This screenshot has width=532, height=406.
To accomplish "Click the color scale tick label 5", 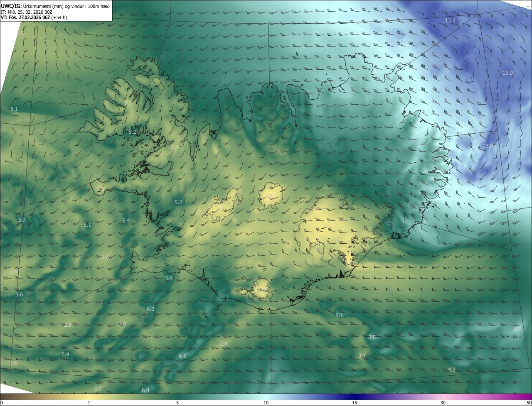I will point(177,403).
